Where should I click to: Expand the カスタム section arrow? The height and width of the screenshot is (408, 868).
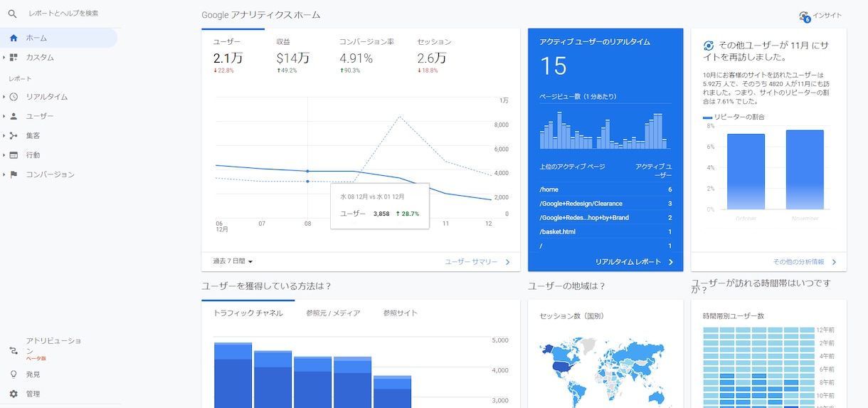coord(4,57)
